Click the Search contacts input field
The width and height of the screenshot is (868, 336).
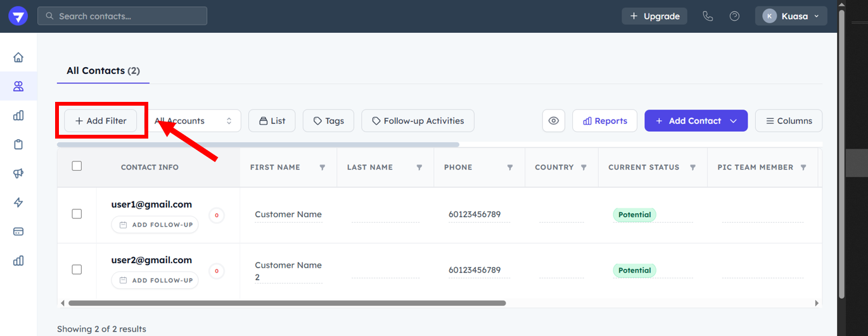tap(122, 16)
